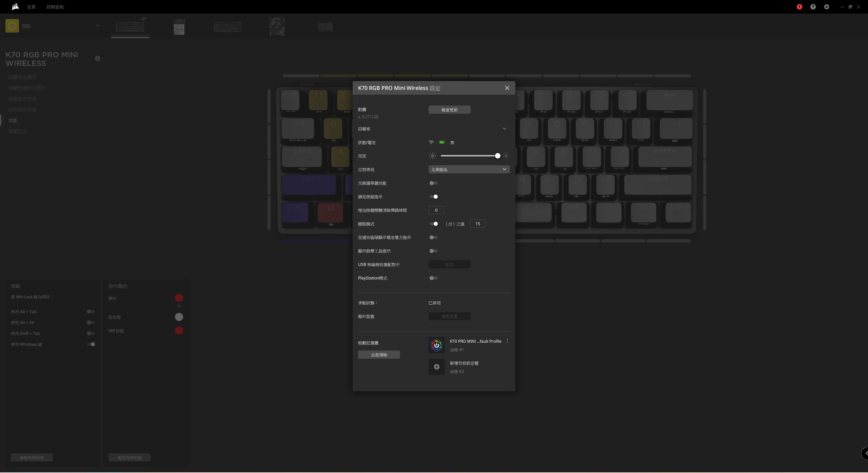Click the red 鎖定 indicator color swatch

click(179, 298)
